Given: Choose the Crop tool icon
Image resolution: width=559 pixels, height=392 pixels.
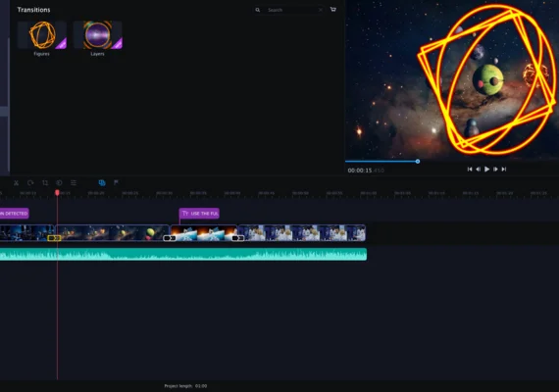Looking at the screenshot, I should 45,183.
